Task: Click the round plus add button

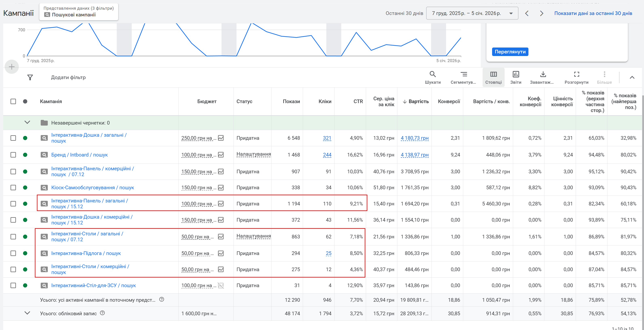Action: 12,67
